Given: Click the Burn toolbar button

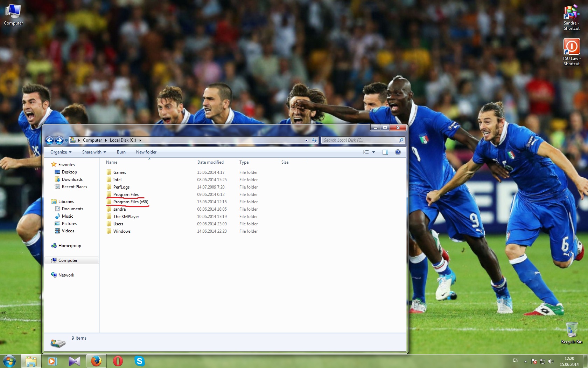Looking at the screenshot, I should [x=121, y=152].
